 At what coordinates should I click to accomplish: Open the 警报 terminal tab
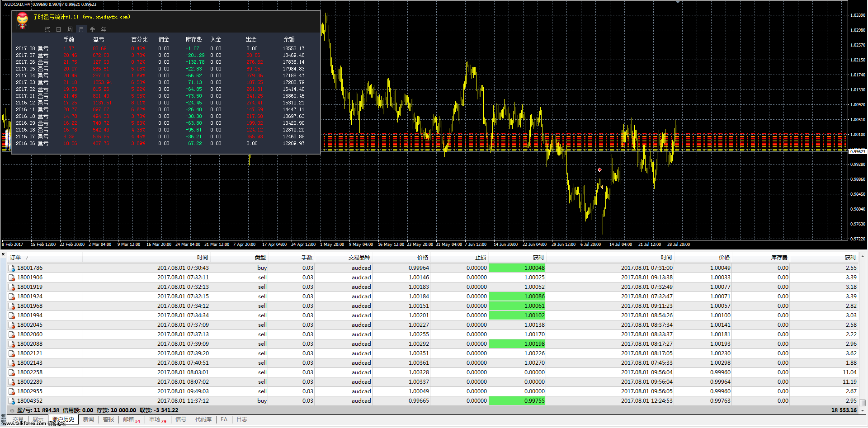(108, 419)
